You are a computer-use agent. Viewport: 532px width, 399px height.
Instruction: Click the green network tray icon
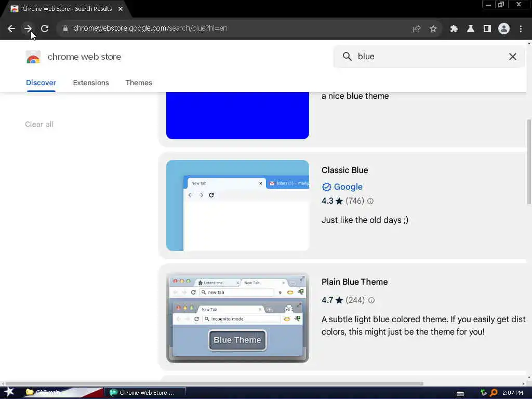pos(484,393)
